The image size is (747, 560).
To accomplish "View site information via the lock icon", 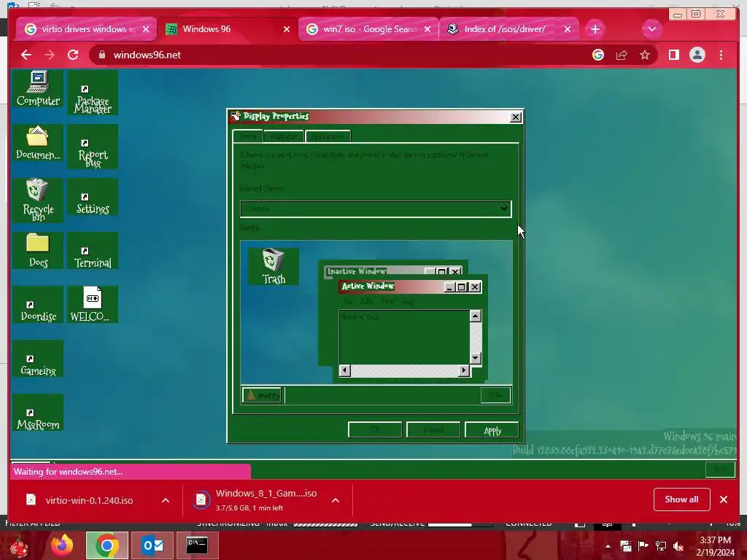I will tap(101, 55).
